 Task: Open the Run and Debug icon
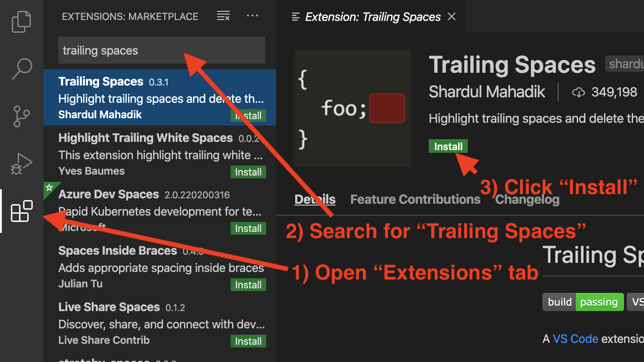21,163
